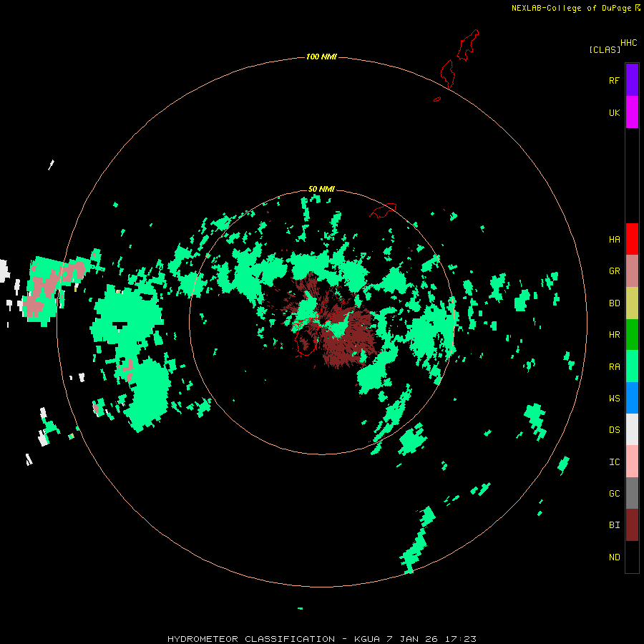Click the Hydrometeor Classification KGUA title caption
This screenshot has height=644, width=644.
click(322, 639)
